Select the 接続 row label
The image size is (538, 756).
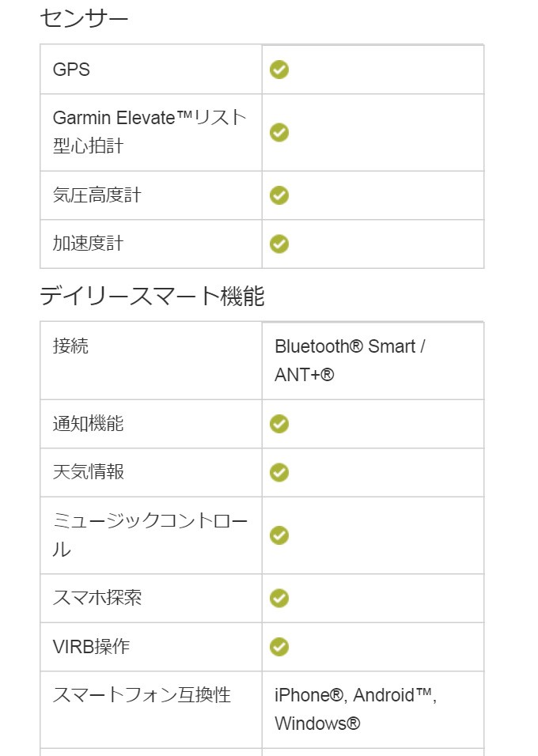point(70,346)
